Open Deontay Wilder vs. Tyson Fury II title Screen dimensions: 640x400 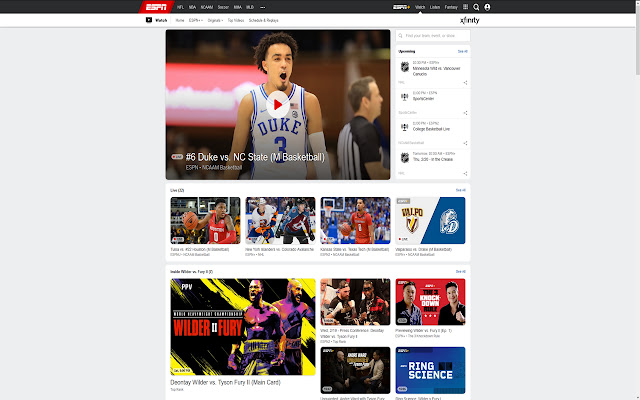pyautogui.click(x=225, y=382)
